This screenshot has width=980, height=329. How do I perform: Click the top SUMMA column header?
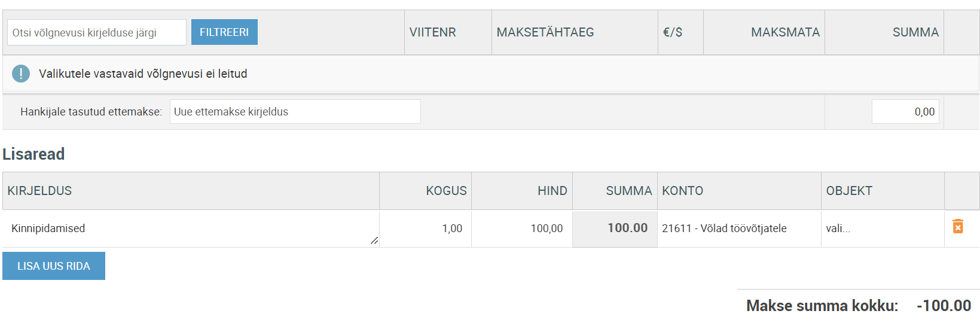(x=915, y=32)
